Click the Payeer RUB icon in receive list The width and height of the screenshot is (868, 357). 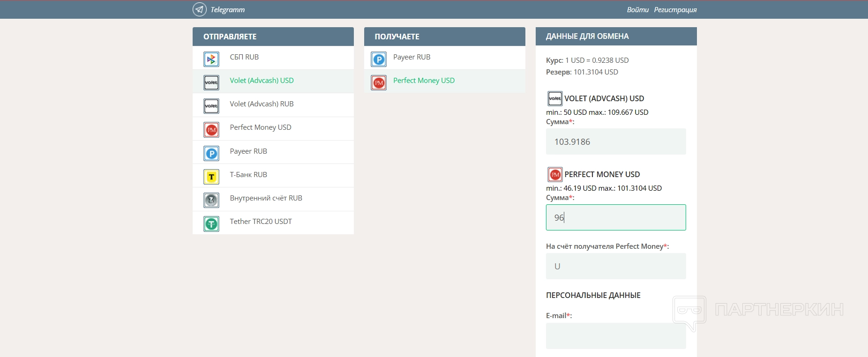[x=379, y=59]
